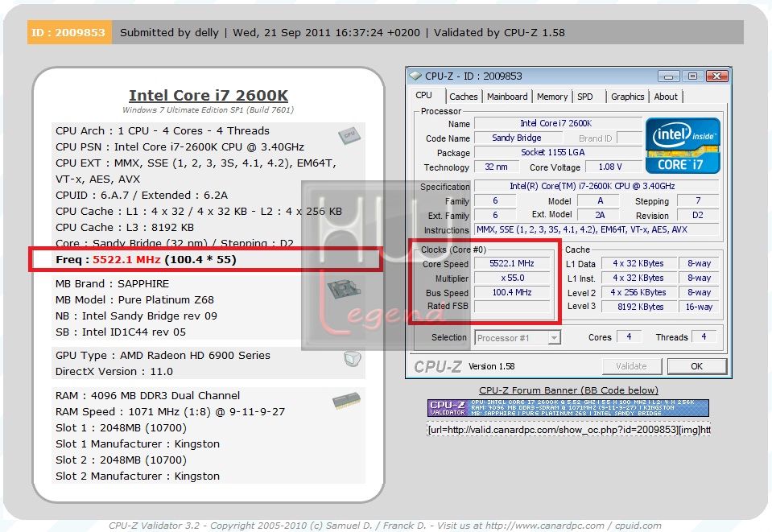Close the CPU-Z window
Screen dimensions: 772x532
(716, 76)
